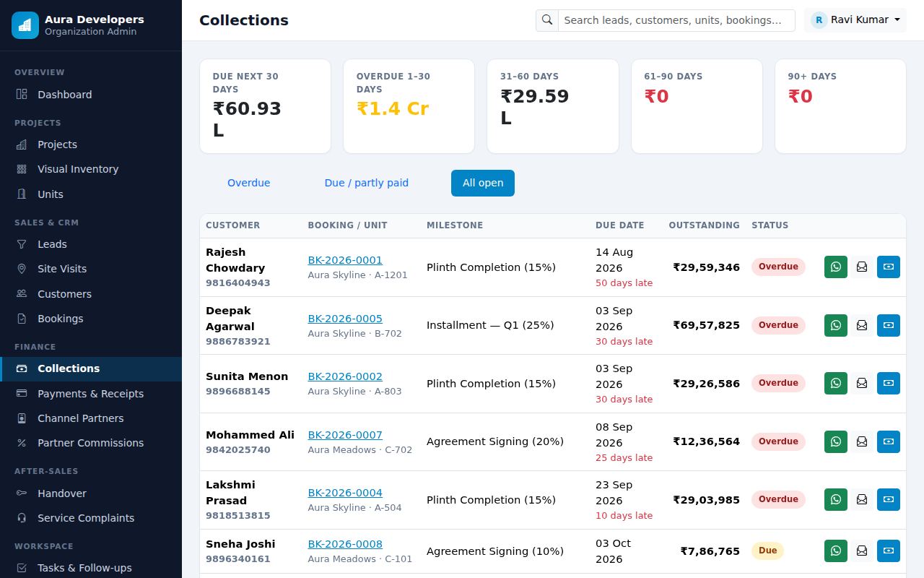924x578 pixels.
Task: Send WhatsApp reminder to Lakshmi Prasad
Action: click(836, 499)
